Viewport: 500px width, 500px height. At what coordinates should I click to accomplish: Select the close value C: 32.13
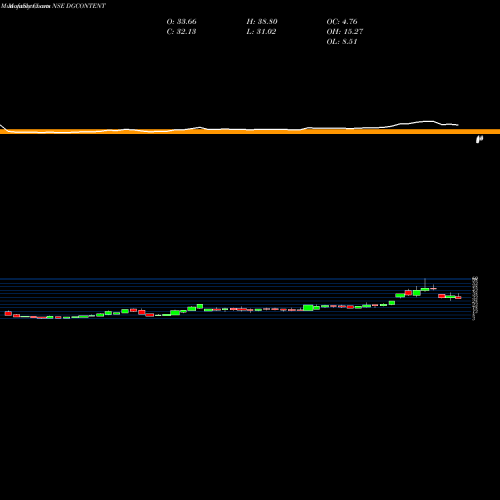(x=181, y=32)
